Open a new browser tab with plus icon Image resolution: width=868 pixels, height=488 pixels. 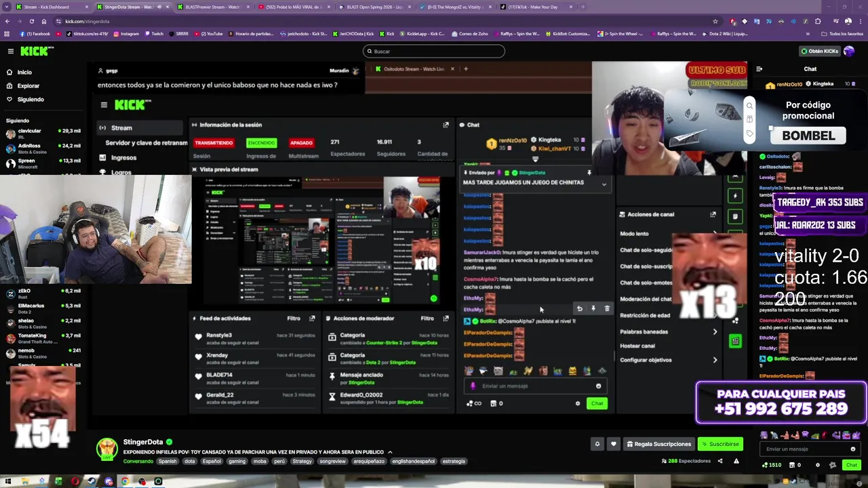[583, 7]
